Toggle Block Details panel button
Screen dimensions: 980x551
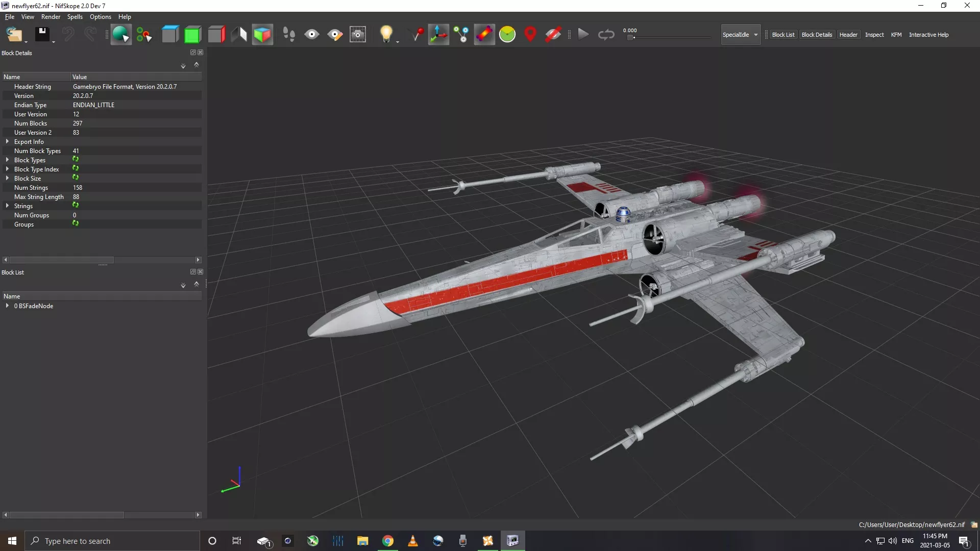tap(817, 35)
